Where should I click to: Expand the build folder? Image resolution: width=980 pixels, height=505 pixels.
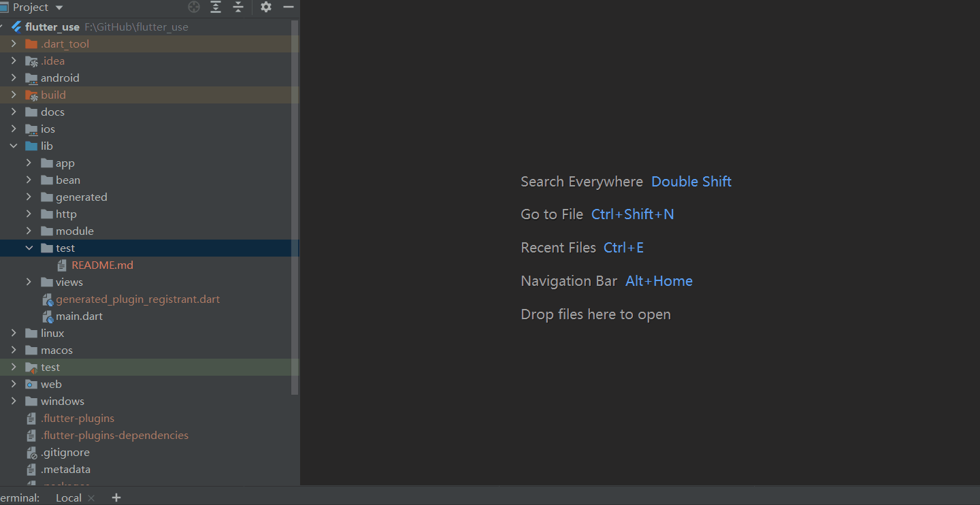pyautogui.click(x=14, y=95)
